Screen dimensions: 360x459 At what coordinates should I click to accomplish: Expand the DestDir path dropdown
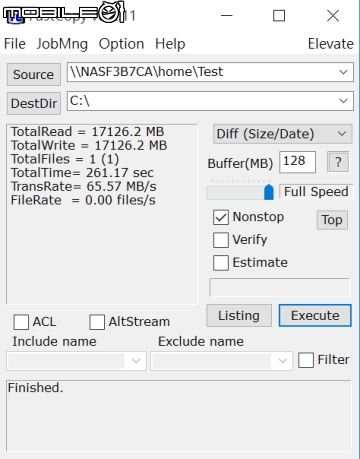tap(343, 101)
